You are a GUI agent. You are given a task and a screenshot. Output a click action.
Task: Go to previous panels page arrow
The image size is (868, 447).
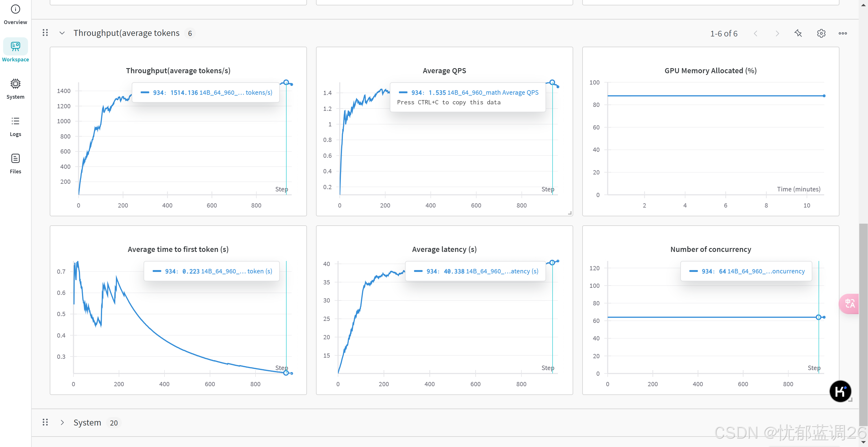tap(756, 33)
